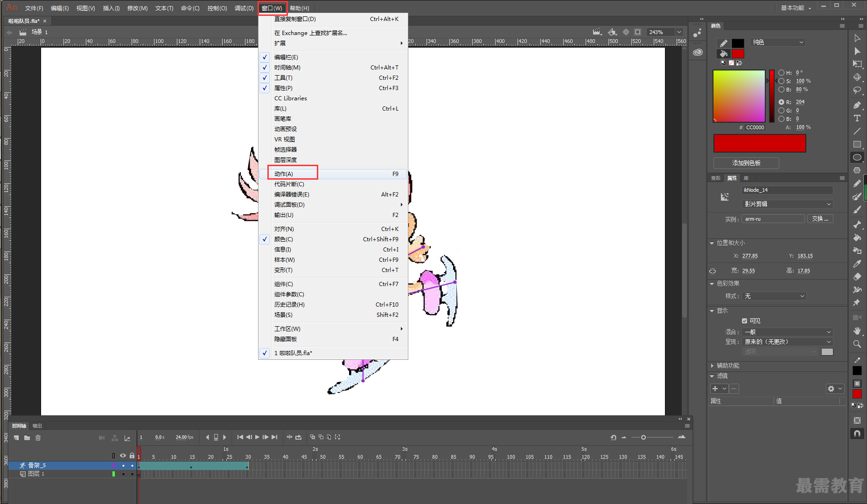
Task: Open the color effect Style dropdown
Action: (x=774, y=296)
